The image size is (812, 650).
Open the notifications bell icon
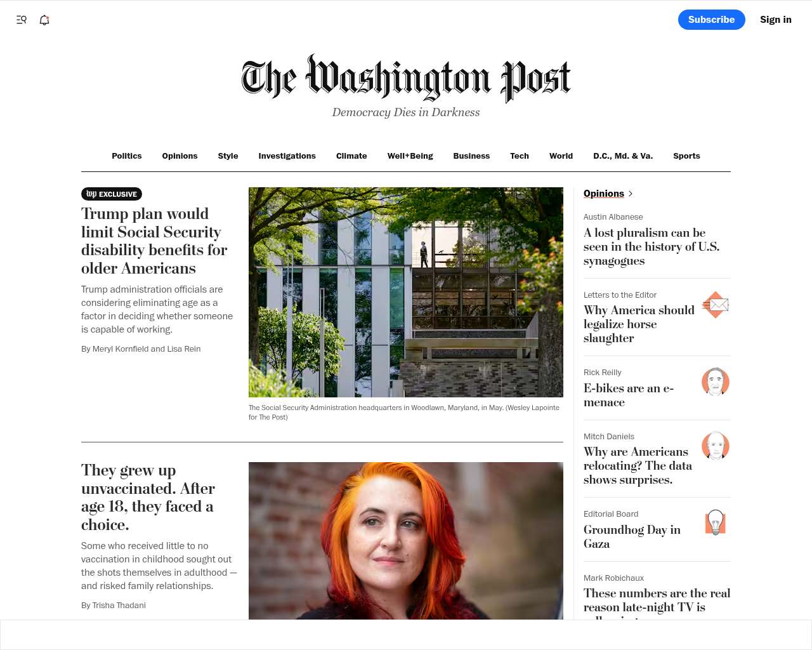click(x=44, y=20)
